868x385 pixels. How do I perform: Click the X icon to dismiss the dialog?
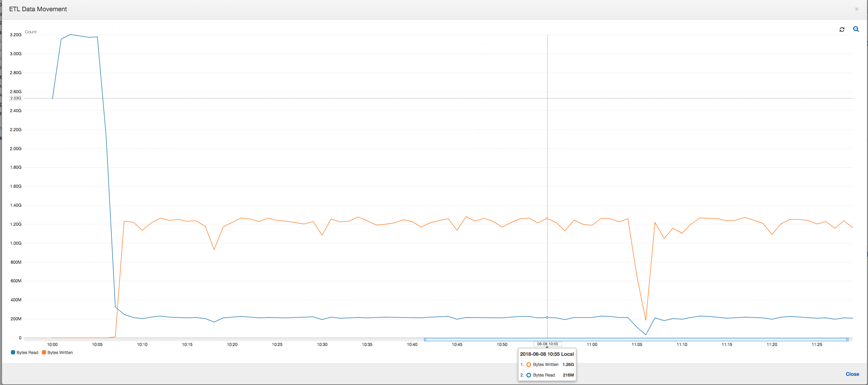[x=856, y=9]
